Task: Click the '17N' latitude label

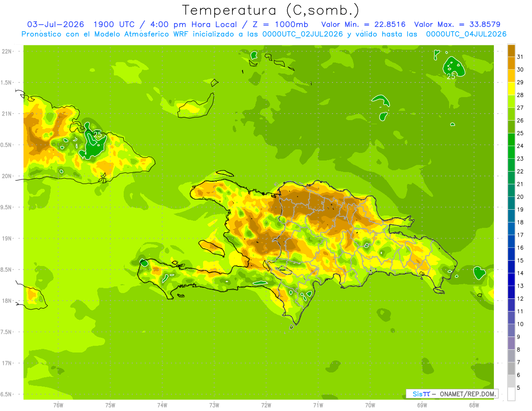Action: (x=7, y=363)
